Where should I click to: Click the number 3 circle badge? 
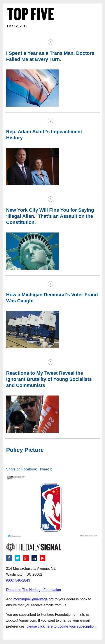[51, 199]
